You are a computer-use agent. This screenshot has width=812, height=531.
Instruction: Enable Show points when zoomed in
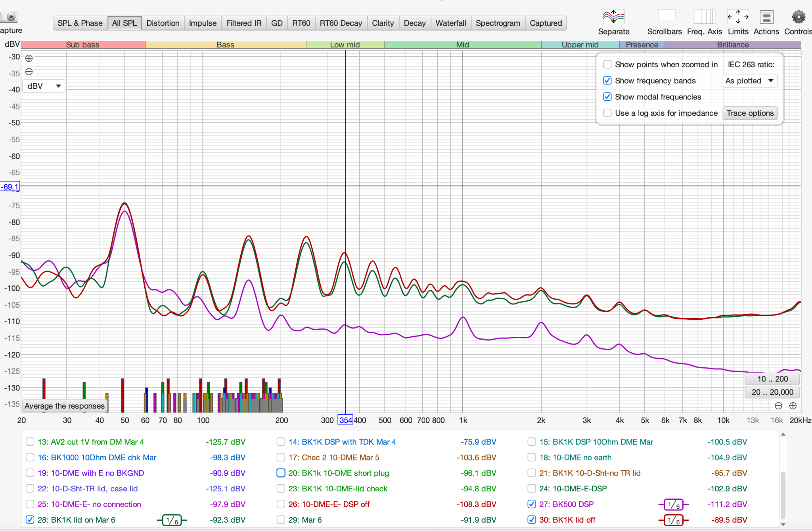[x=607, y=64]
